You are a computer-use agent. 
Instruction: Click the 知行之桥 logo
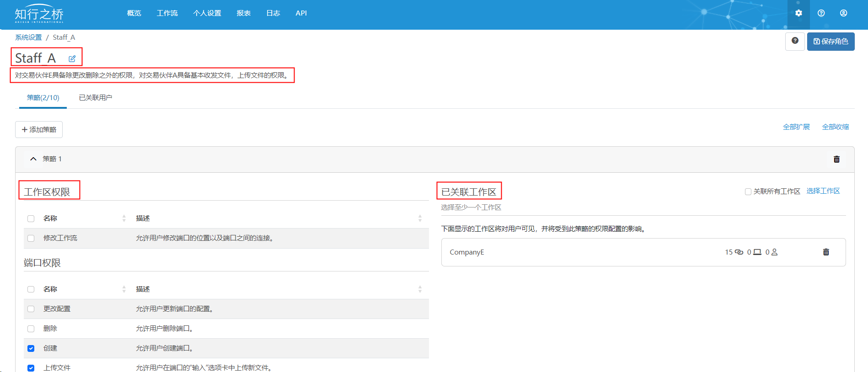(x=39, y=15)
